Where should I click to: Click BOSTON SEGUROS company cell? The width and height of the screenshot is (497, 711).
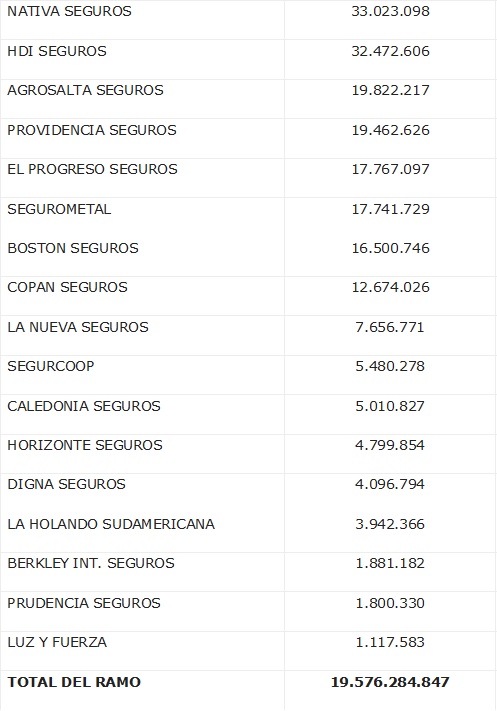tap(73, 248)
